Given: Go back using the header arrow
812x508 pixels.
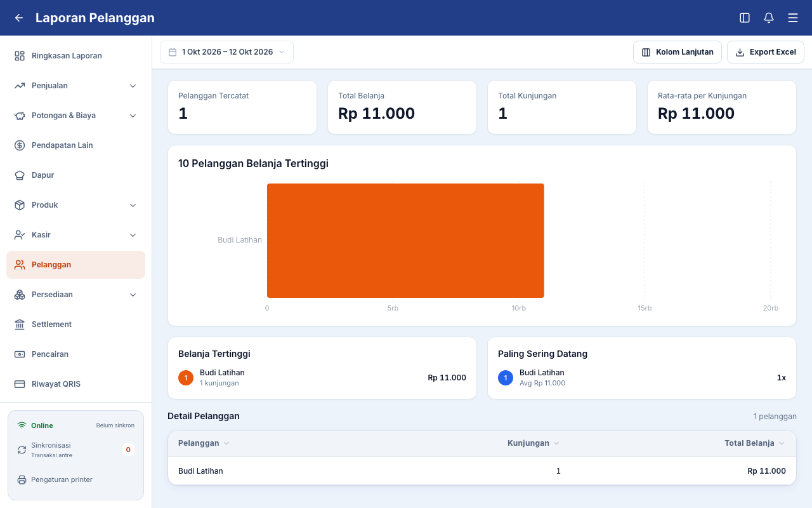Looking at the screenshot, I should [19, 18].
